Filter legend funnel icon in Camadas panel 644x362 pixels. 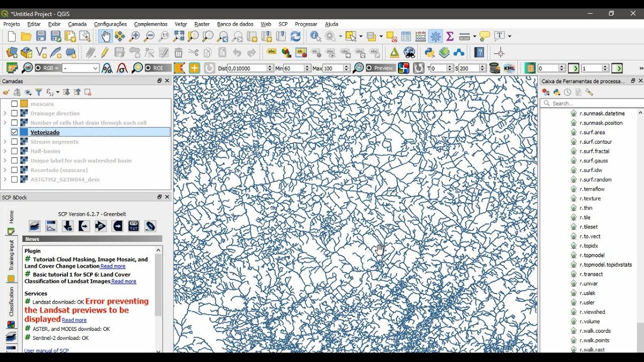(x=38, y=92)
